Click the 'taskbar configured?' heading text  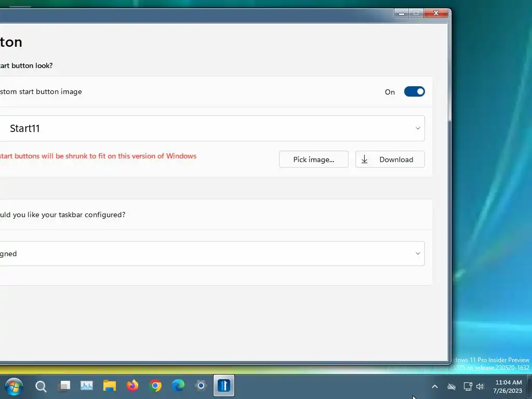point(91,215)
